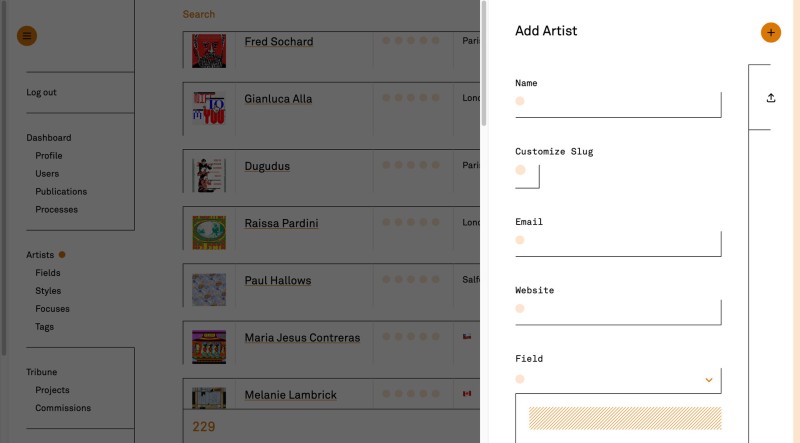Open the Dugudus artist link

tap(267, 166)
